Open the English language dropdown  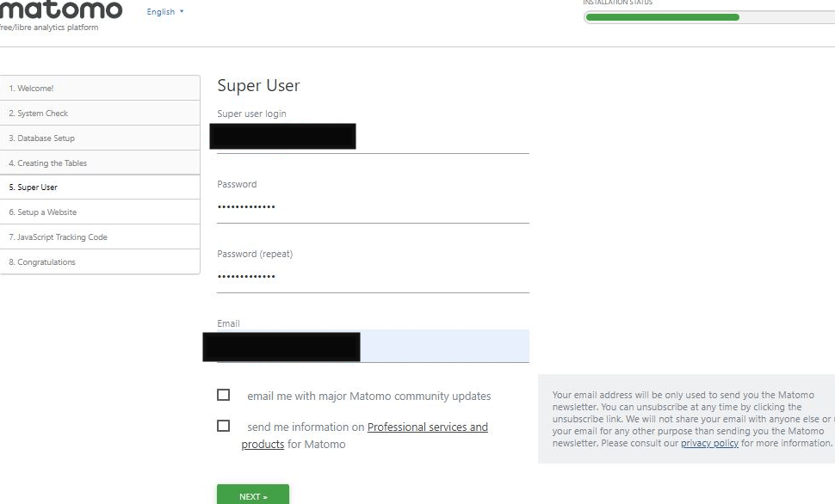(x=165, y=12)
